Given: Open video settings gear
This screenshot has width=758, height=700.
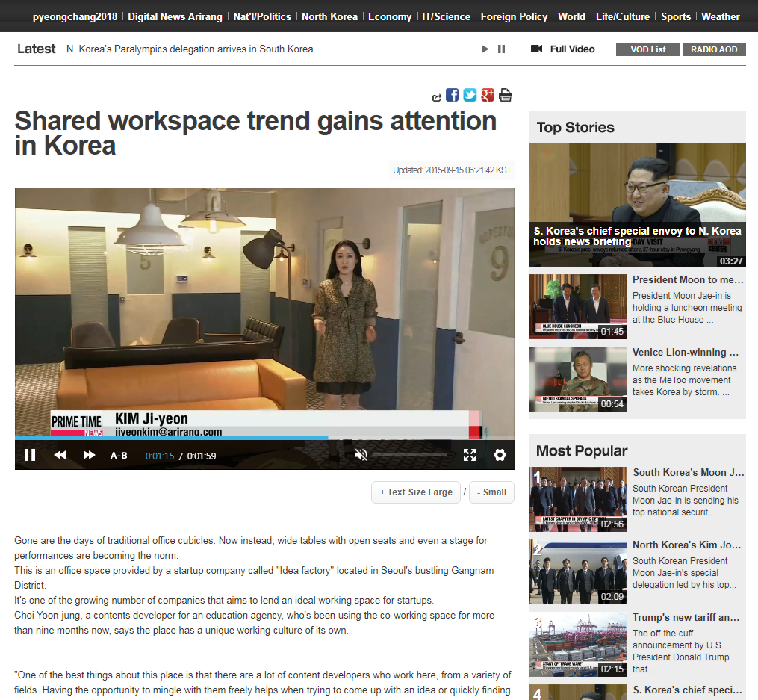Looking at the screenshot, I should click(500, 455).
